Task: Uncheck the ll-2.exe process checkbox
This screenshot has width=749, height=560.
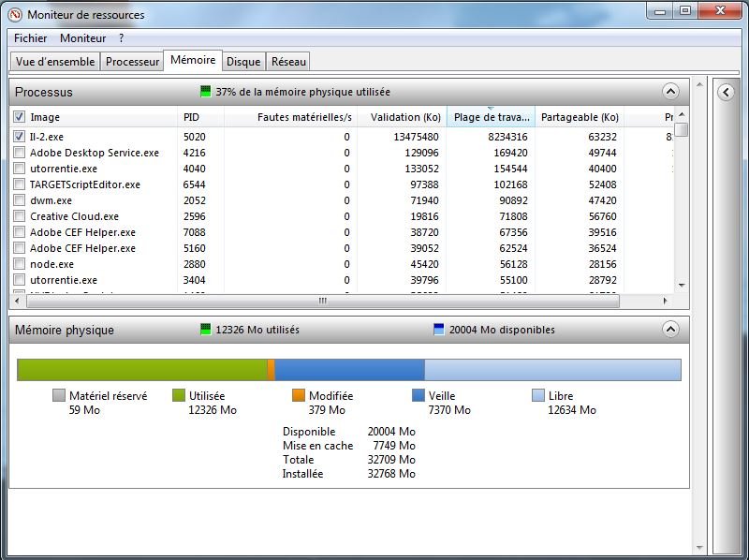Action: coord(20,137)
